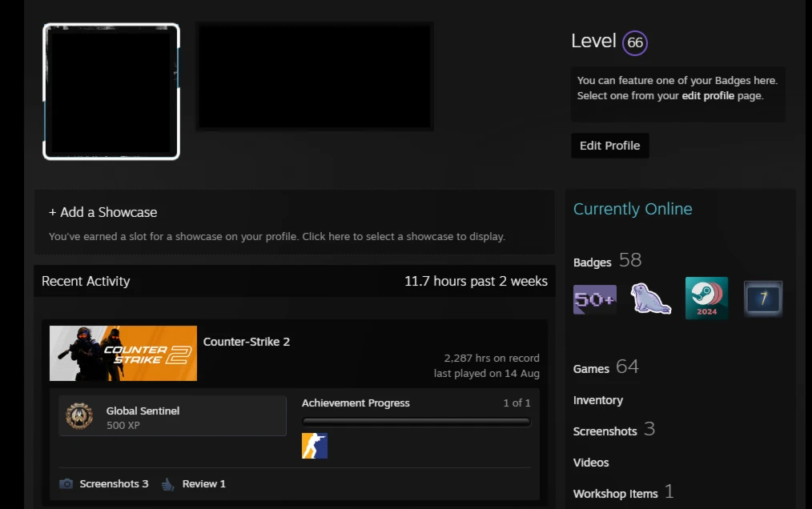Open the Workshop Items link
This screenshot has height=509, width=812.
pos(624,492)
